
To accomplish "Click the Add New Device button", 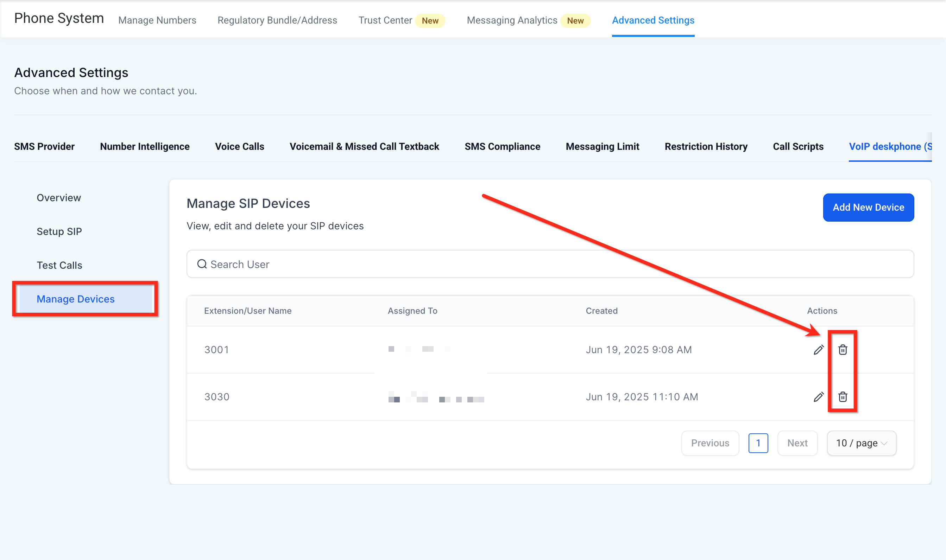I will click(x=868, y=208).
